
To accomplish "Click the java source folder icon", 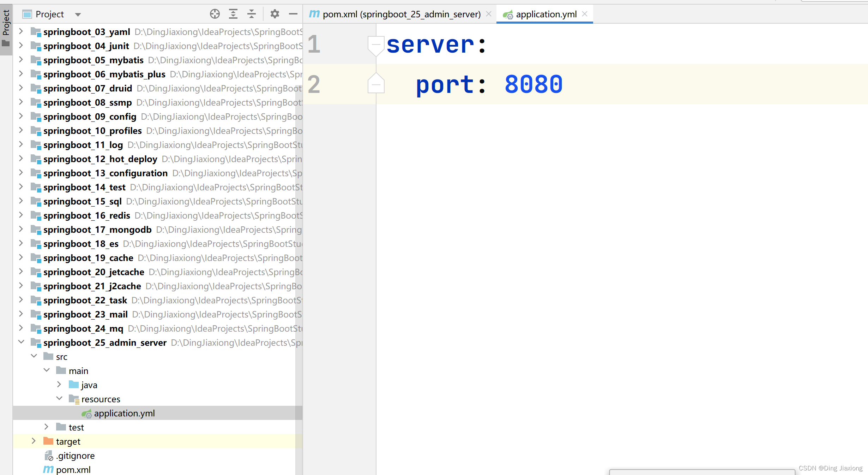I will [x=74, y=384].
